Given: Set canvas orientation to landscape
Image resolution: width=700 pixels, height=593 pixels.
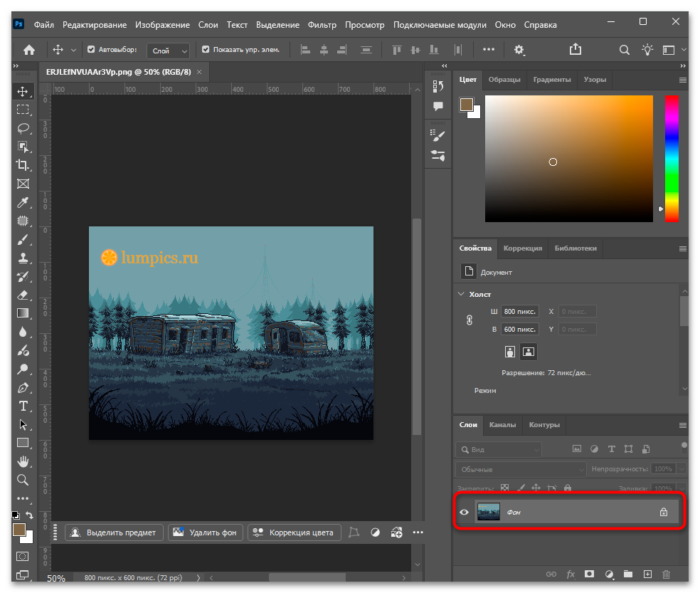Looking at the screenshot, I should (528, 352).
